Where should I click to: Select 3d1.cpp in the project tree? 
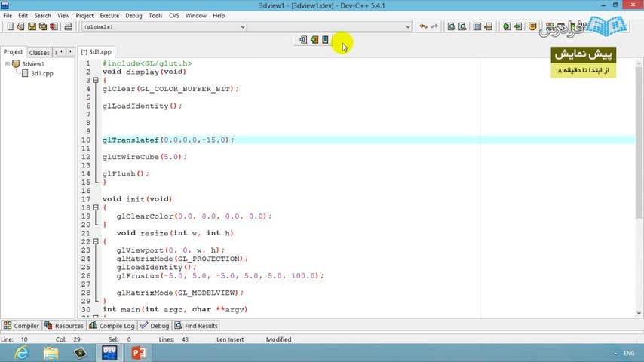tap(42, 74)
